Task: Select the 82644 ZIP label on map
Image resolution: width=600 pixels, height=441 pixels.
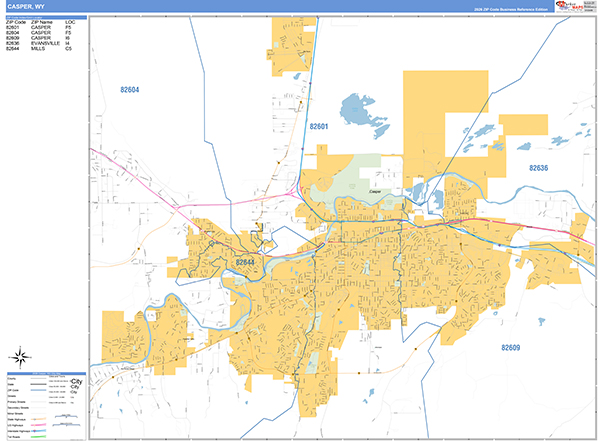Action: [245, 262]
